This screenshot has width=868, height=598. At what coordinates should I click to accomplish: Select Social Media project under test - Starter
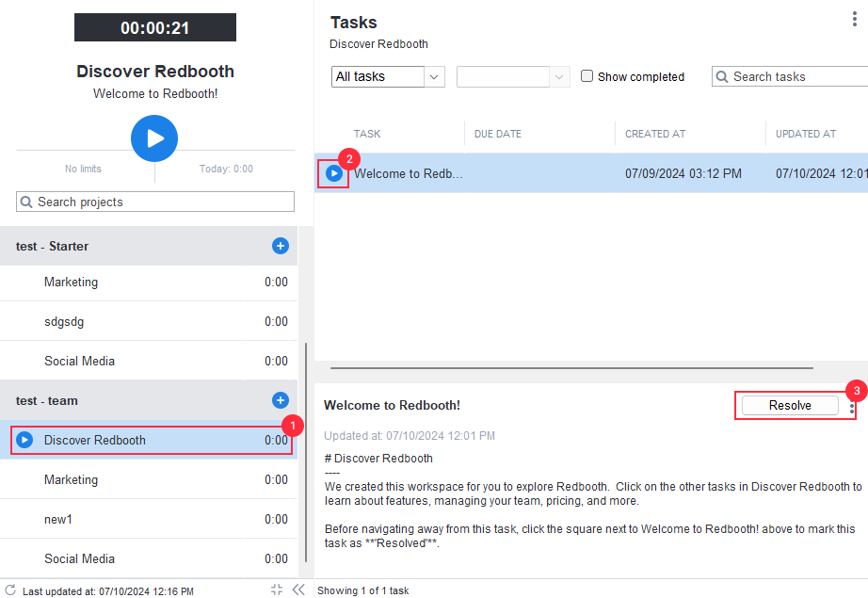click(x=149, y=361)
